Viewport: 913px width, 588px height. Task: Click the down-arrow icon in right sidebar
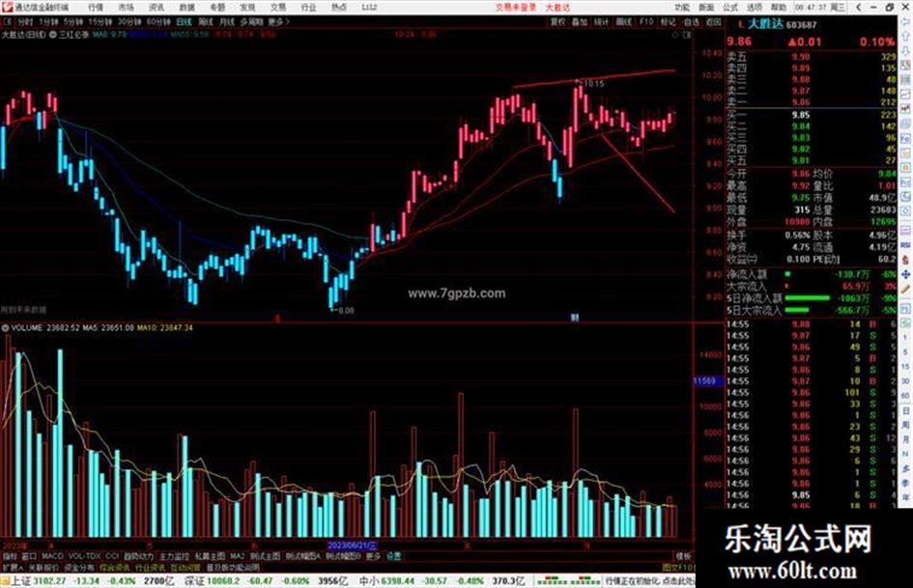click(x=905, y=51)
